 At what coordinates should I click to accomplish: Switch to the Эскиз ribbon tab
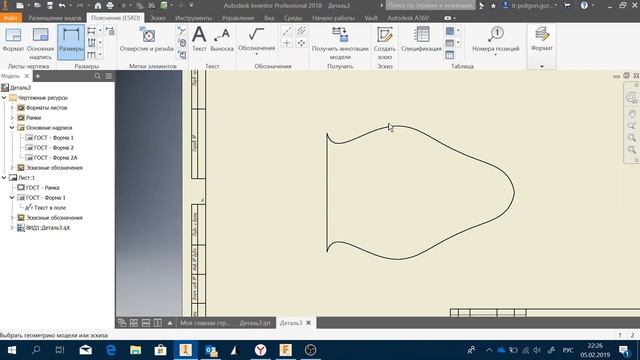tap(158, 18)
